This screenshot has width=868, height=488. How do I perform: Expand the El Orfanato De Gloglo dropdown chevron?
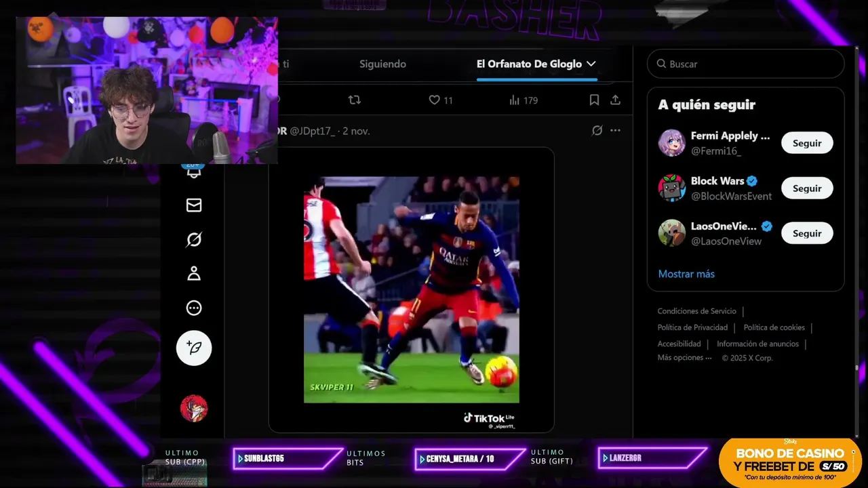[591, 64]
